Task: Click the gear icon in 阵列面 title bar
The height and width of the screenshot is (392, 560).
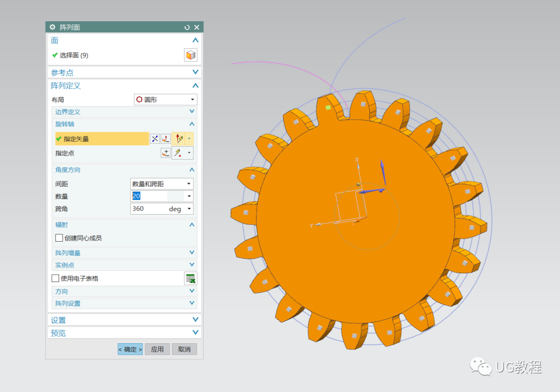Action: pyautogui.click(x=52, y=27)
